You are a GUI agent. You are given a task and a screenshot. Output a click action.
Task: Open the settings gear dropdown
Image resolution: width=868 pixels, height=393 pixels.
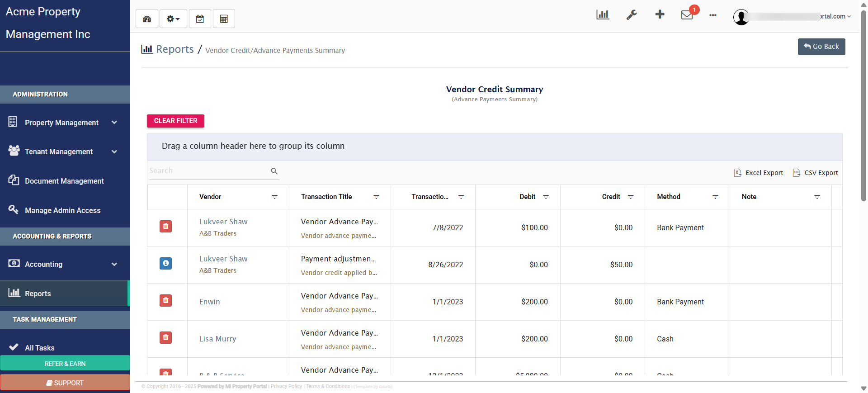pyautogui.click(x=173, y=19)
